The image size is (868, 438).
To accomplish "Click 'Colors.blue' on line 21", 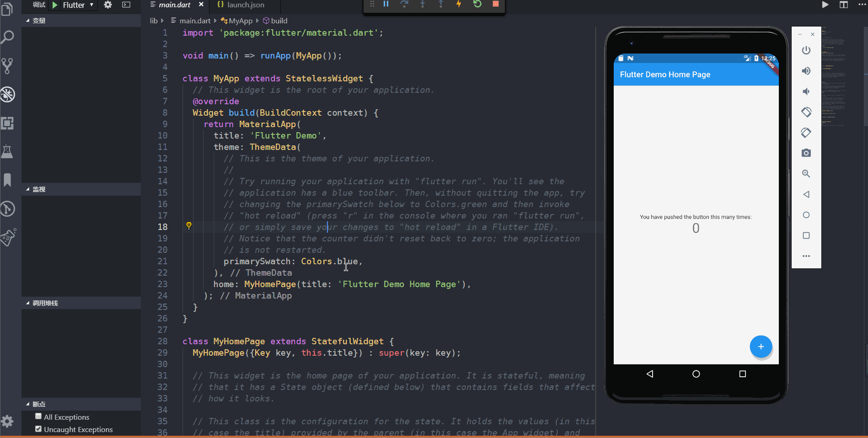I will pyautogui.click(x=329, y=261).
